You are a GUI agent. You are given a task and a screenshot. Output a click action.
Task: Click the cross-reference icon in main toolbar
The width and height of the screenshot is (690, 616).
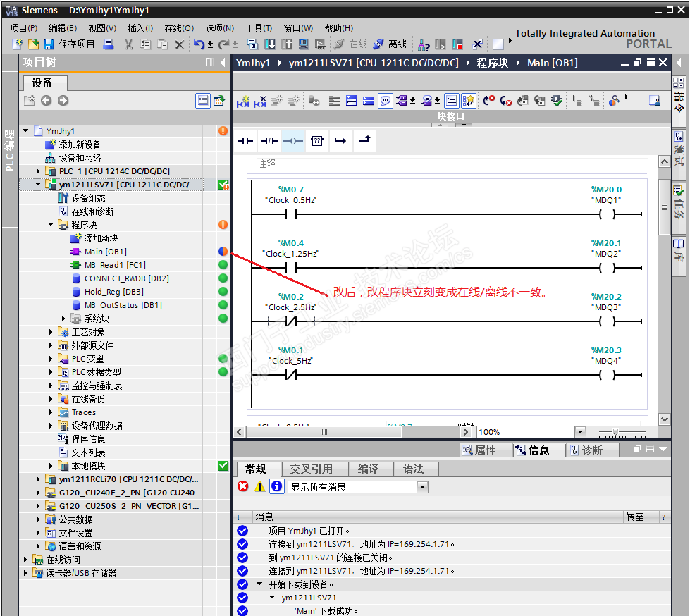[x=477, y=44]
